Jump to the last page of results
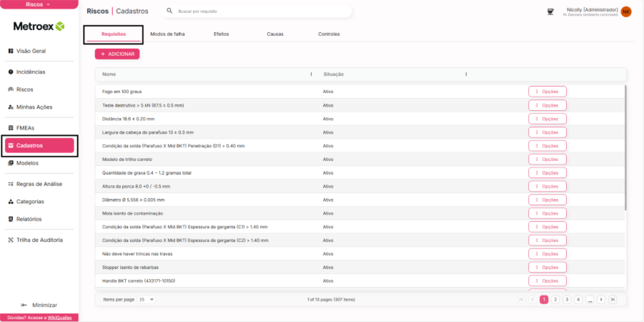The height and width of the screenshot is (322, 644). coord(613,299)
